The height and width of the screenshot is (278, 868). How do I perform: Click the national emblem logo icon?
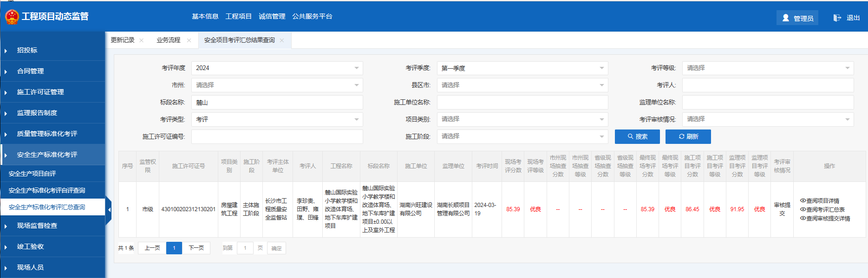point(12,17)
